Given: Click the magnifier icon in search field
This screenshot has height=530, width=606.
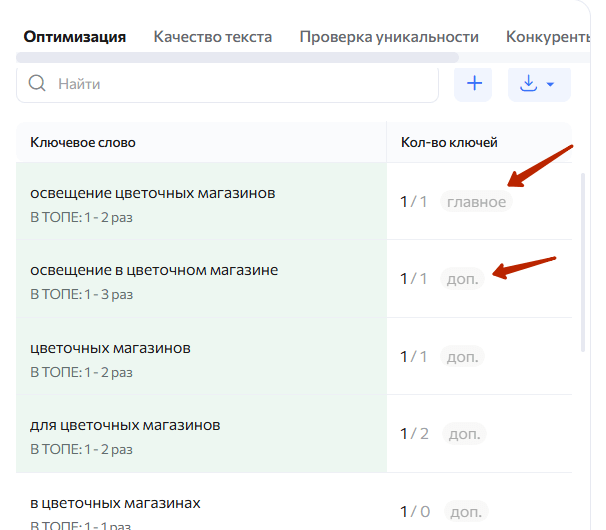Looking at the screenshot, I should pyautogui.click(x=38, y=84).
